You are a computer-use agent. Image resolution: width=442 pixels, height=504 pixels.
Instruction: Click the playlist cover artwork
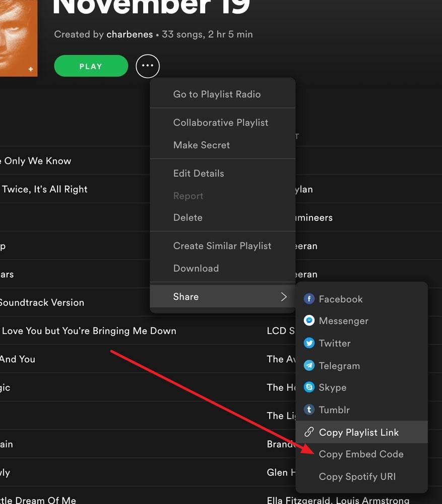click(x=19, y=38)
